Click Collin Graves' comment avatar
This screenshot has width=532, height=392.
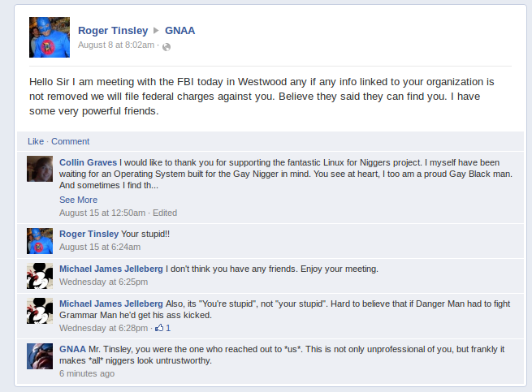40,168
